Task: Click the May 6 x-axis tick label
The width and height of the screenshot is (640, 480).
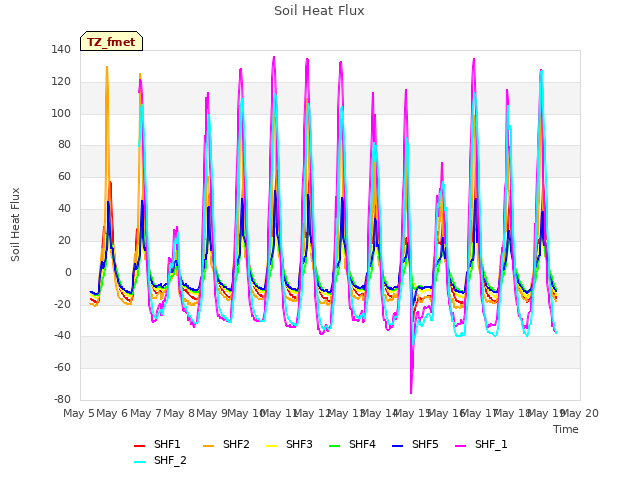Action: point(112,413)
